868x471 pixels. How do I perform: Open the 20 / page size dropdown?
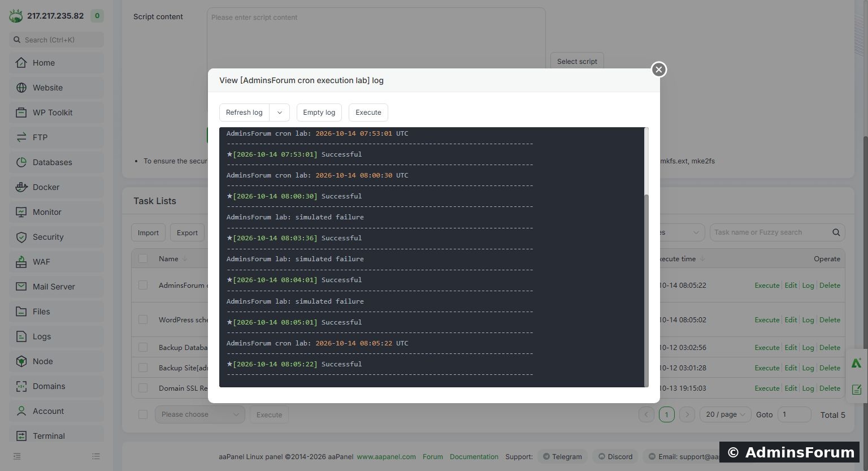726,414
